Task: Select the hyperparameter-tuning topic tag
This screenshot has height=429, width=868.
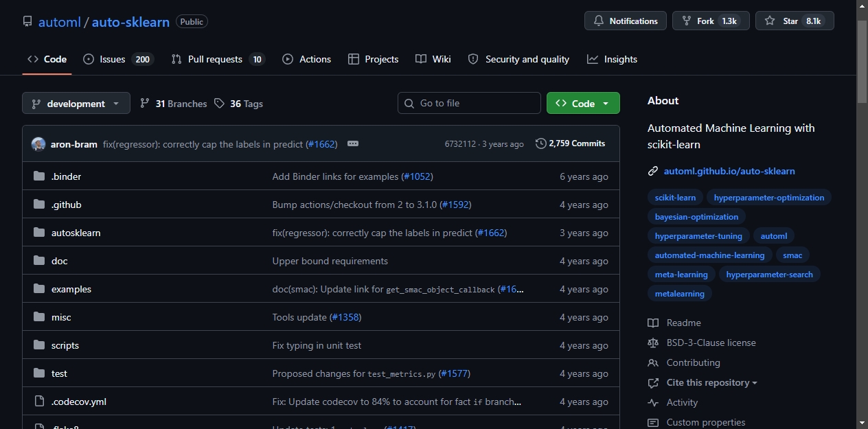Action: click(698, 236)
